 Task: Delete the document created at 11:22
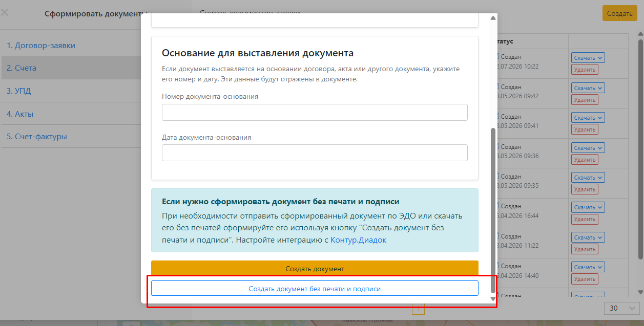coord(585,250)
